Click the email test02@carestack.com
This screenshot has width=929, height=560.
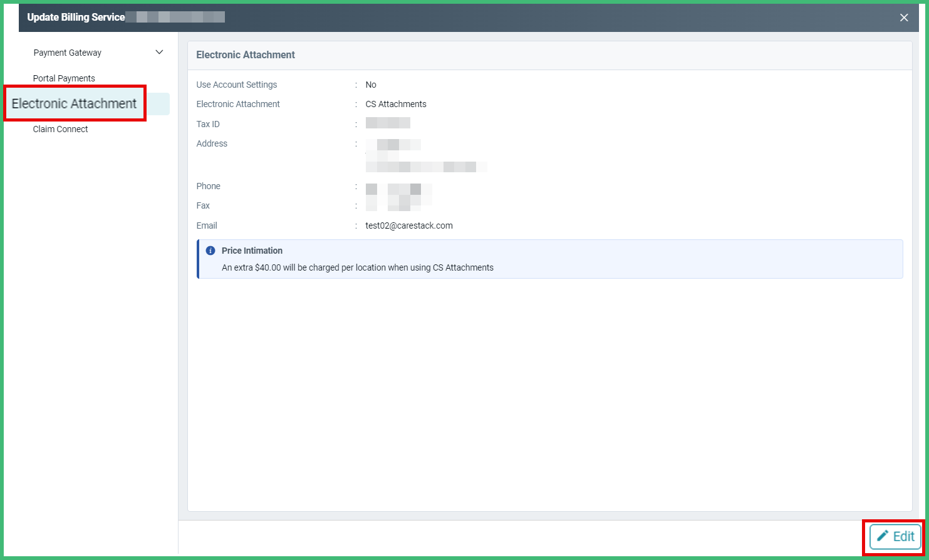click(x=409, y=226)
